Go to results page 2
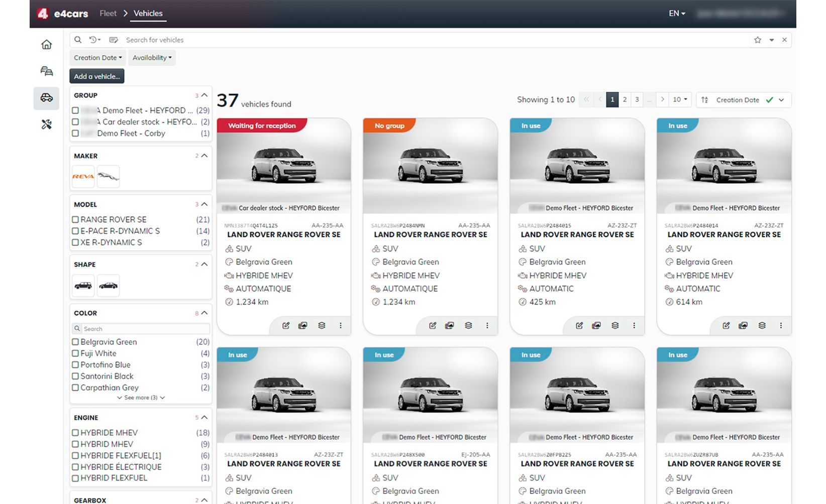826x504 pixels. tap(625, 99)
